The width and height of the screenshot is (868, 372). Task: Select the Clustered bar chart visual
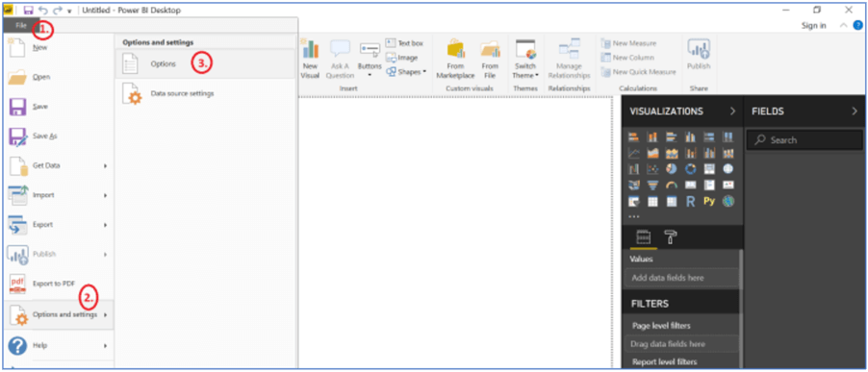click(x=672, y=136)
